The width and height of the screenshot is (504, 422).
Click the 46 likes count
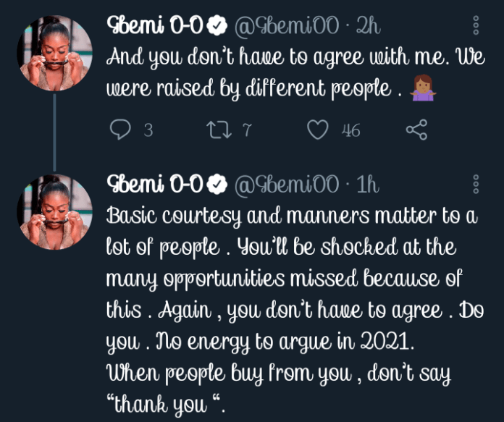pos(351,131)
